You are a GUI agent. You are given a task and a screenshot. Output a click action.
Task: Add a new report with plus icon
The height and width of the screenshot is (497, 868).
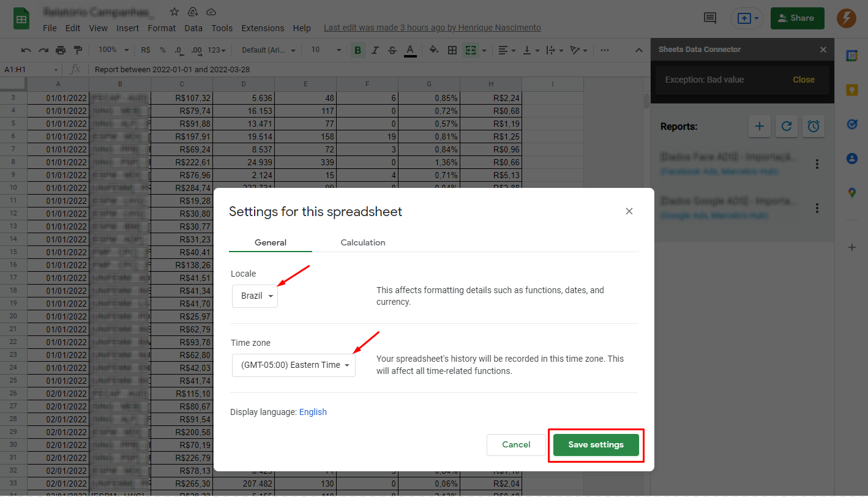759,127
